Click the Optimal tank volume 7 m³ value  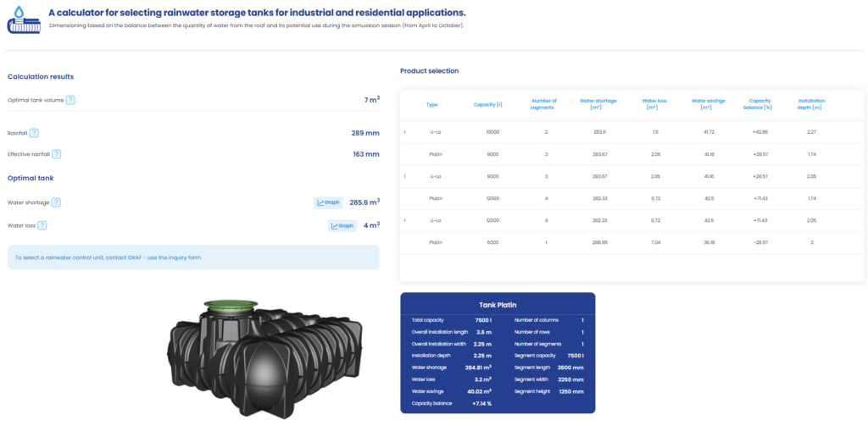coord(372,100)
